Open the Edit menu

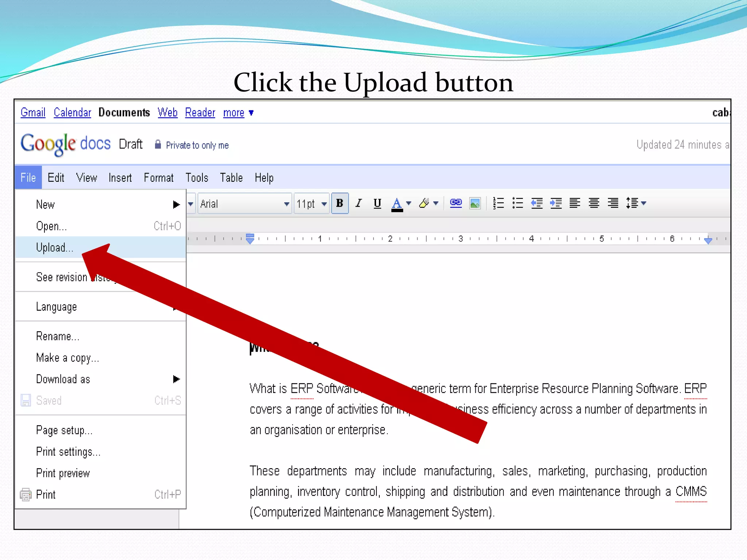(56, 178)
